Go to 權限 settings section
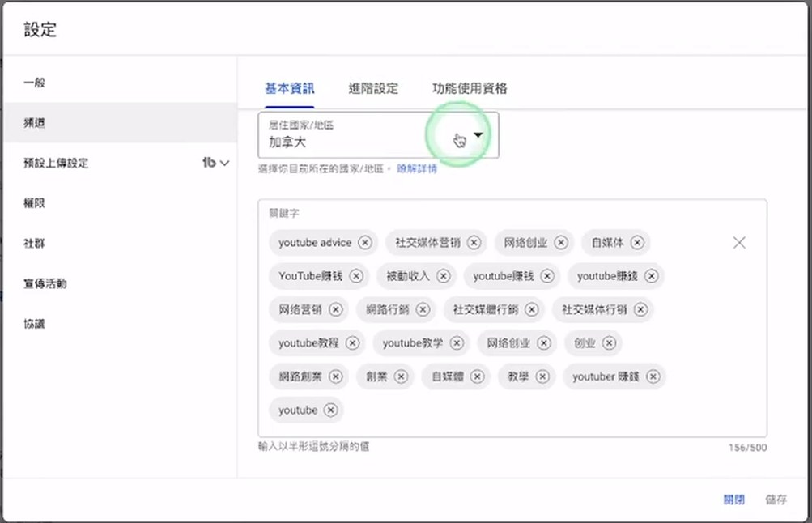Viewport: 812px width, 523px height. coord(120,203)
